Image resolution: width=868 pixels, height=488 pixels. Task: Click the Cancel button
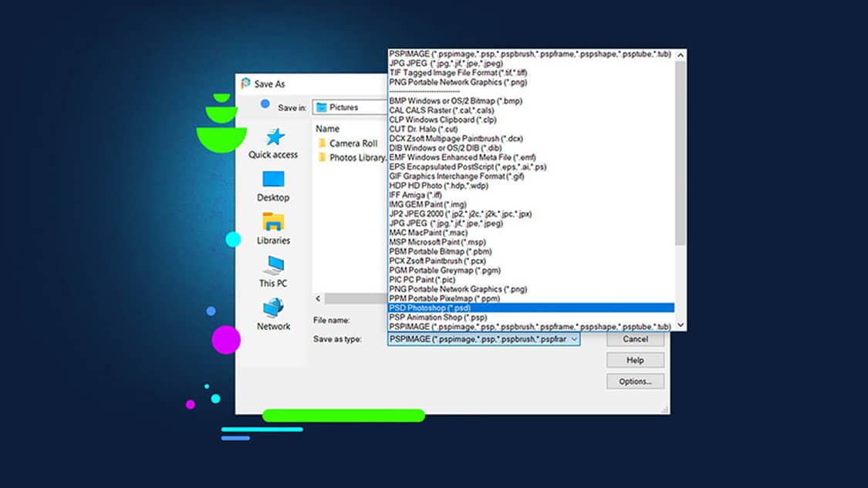[635, 339]
